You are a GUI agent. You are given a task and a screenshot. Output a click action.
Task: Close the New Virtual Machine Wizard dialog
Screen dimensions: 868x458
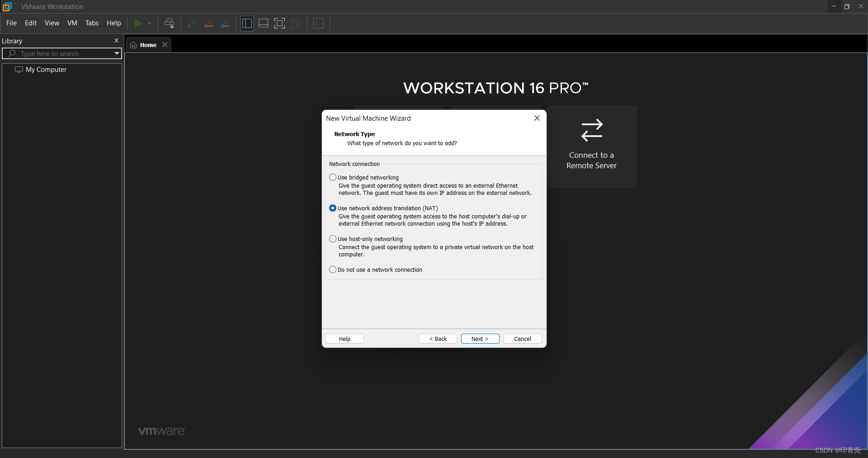[x=537, y=118]
